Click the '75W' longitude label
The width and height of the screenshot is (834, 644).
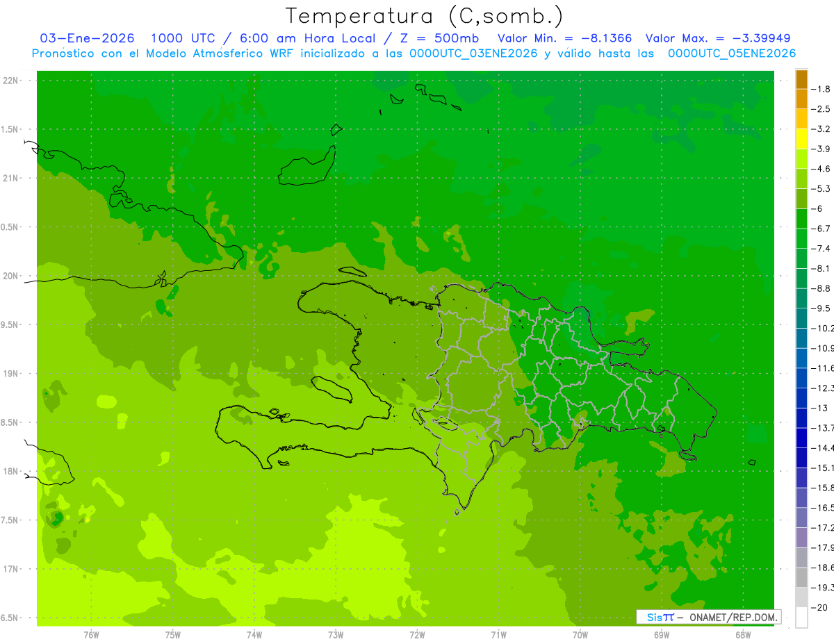(x=173, y=634)
